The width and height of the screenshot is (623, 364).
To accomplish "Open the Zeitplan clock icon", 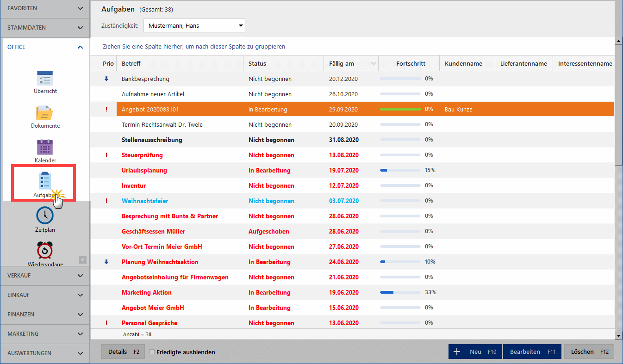I will (45, 216).
